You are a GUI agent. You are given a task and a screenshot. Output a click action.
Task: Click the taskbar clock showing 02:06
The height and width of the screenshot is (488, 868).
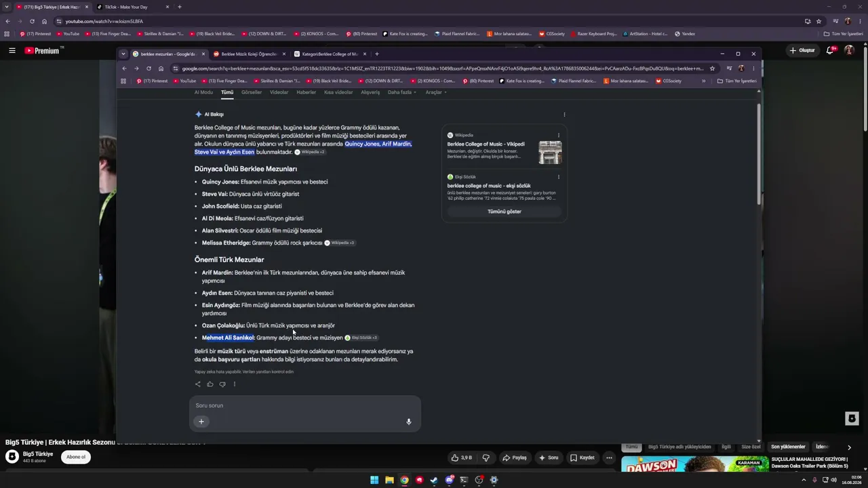click(x=851, y=480)
